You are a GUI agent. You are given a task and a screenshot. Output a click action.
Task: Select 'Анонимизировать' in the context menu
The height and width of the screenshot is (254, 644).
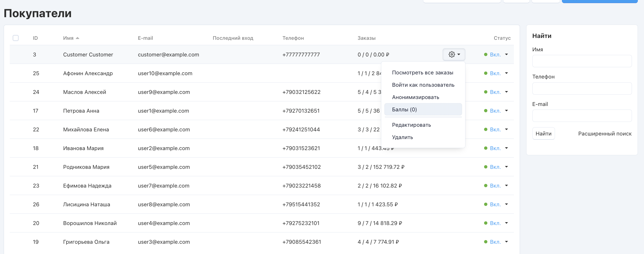coord(415,97)
